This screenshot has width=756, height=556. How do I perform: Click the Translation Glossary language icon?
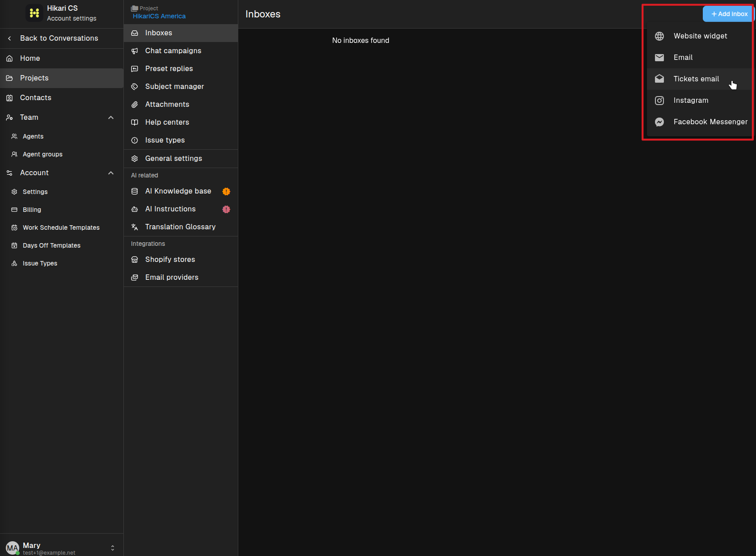[135, 227]
